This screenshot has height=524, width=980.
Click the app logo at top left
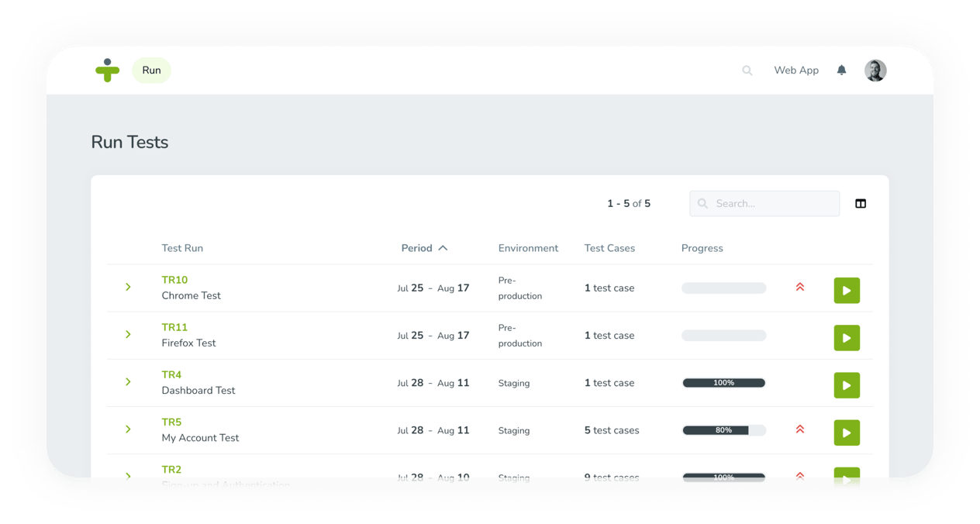pos(108,70)
